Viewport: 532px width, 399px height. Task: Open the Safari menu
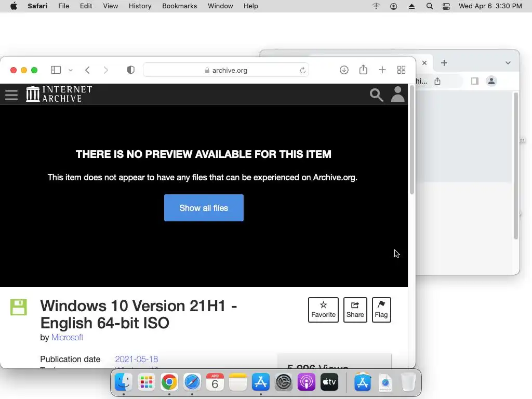pos(37,6)
